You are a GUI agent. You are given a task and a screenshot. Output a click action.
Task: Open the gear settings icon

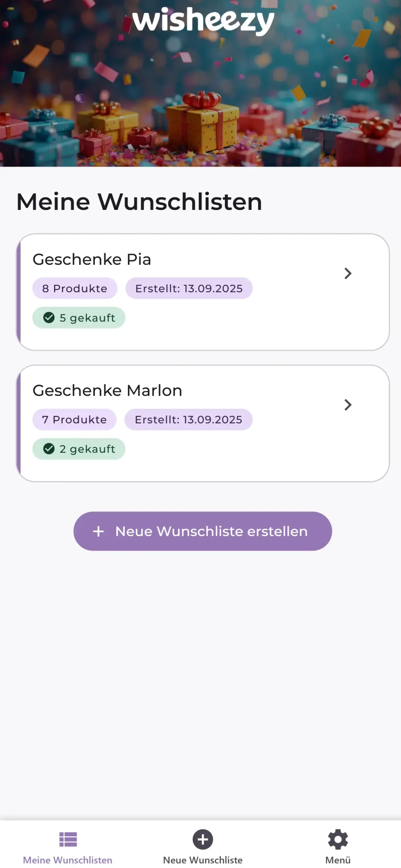338,839
